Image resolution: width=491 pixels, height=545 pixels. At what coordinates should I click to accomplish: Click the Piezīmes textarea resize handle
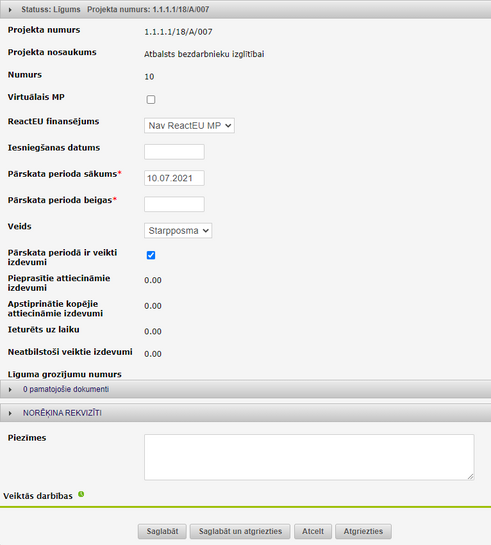[470, 477]
